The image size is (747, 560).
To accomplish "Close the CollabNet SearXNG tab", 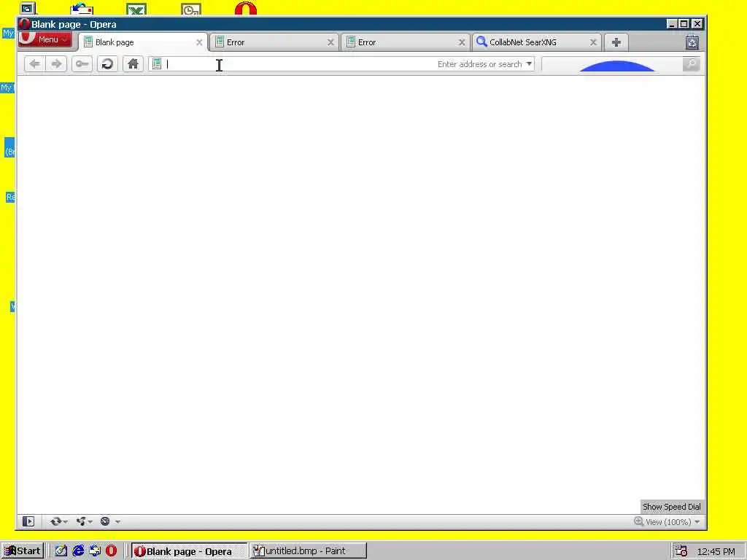I will [593, 42].
